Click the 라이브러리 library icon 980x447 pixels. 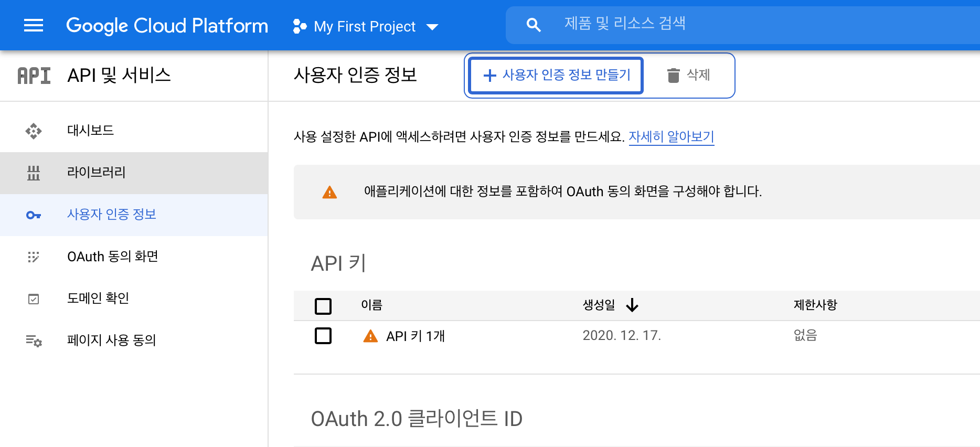point(34,173)
